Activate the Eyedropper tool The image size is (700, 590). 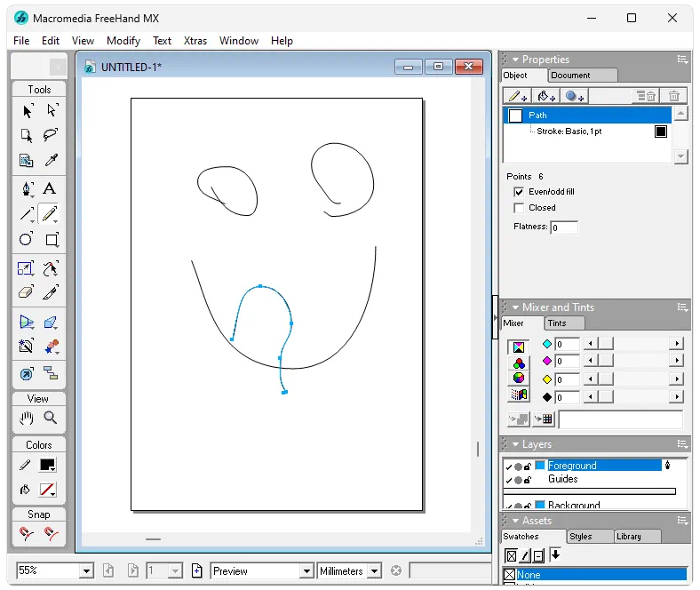(51, 160)
